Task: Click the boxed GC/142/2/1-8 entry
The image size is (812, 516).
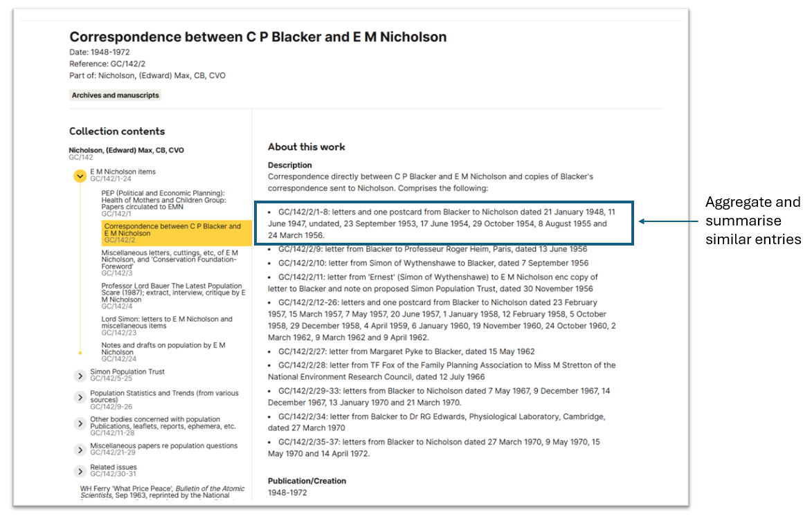Action: click(443, 223)
